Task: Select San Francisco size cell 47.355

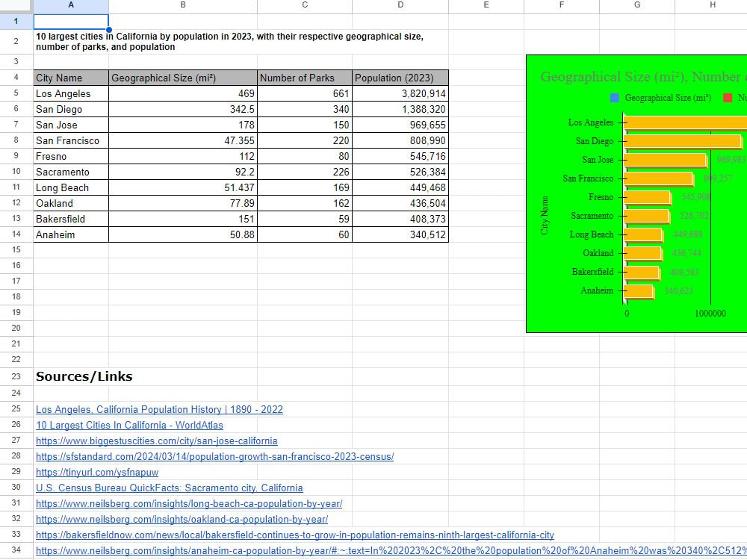Action: 183,141
